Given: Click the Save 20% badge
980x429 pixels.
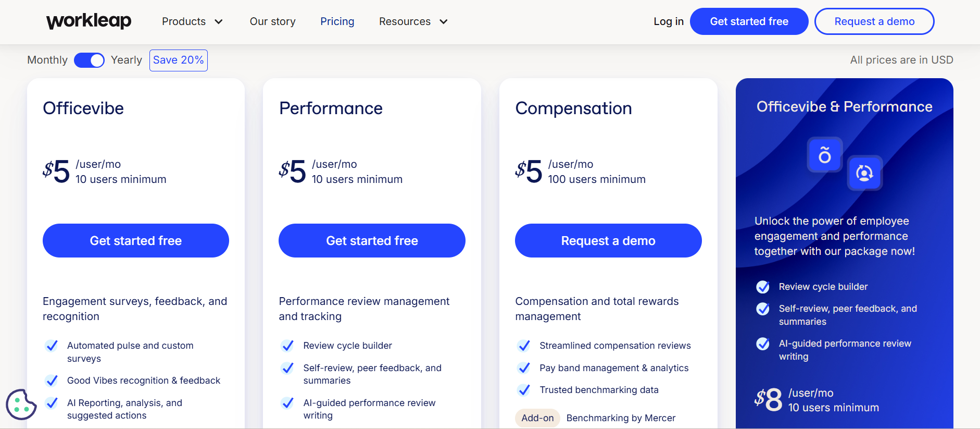Looking at the screenshot, I should click(179, 60).
